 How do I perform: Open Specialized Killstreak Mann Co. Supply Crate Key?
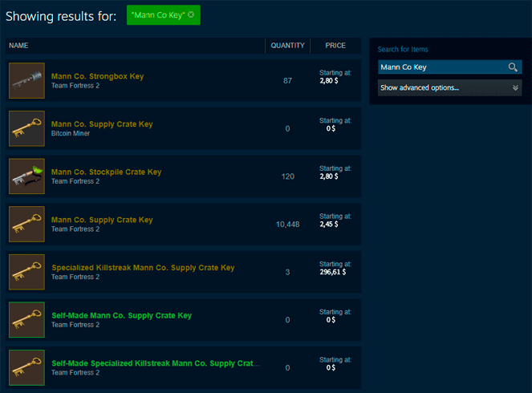[x=143, y=267]
